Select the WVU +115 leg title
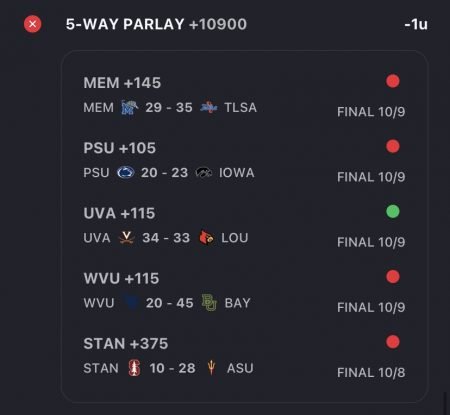 [x=121, y=278]
